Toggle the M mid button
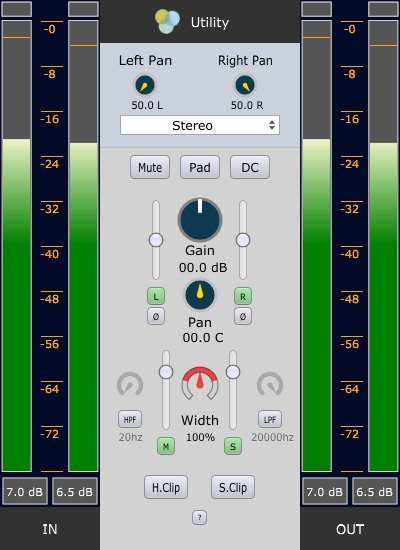This screenshot has width=400, height=550. tap(166, 446)
